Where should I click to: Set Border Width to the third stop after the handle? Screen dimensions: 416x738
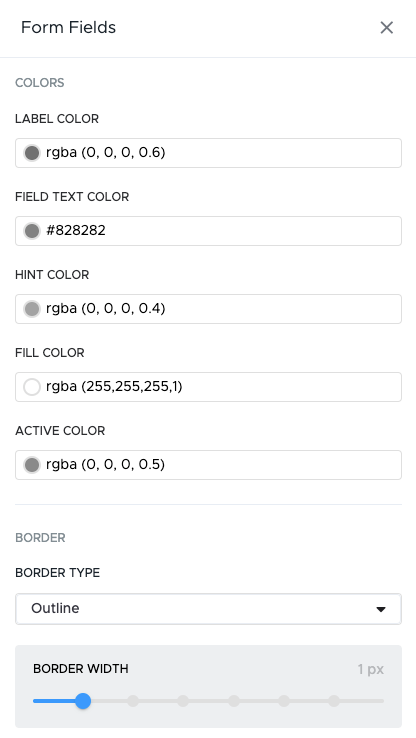[233, 701]
